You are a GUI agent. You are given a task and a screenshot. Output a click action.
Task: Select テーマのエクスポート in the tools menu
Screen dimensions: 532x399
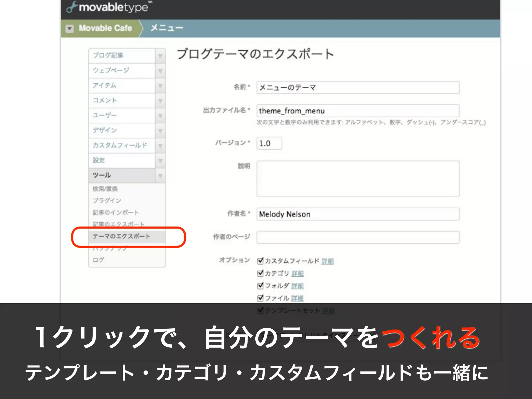point(121,236)
